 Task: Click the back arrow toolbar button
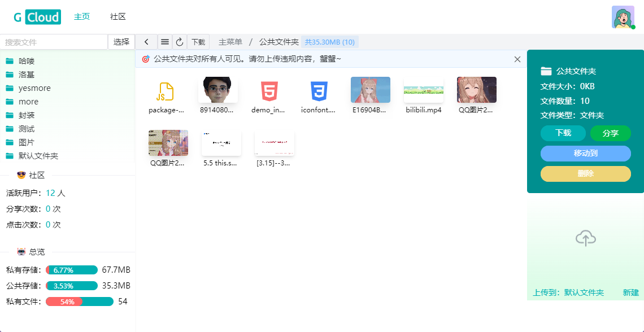coord(146,42)
